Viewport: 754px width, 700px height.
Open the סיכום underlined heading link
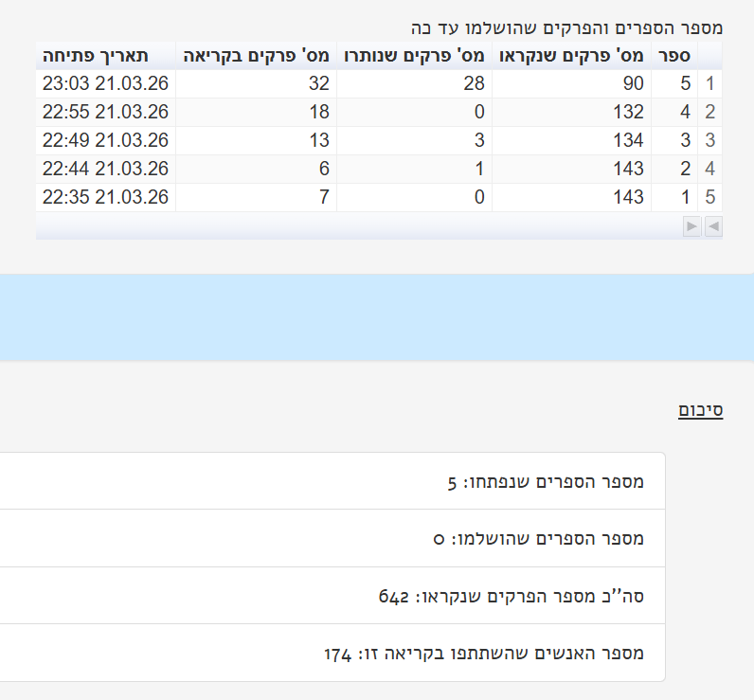(x=700, y=410)
